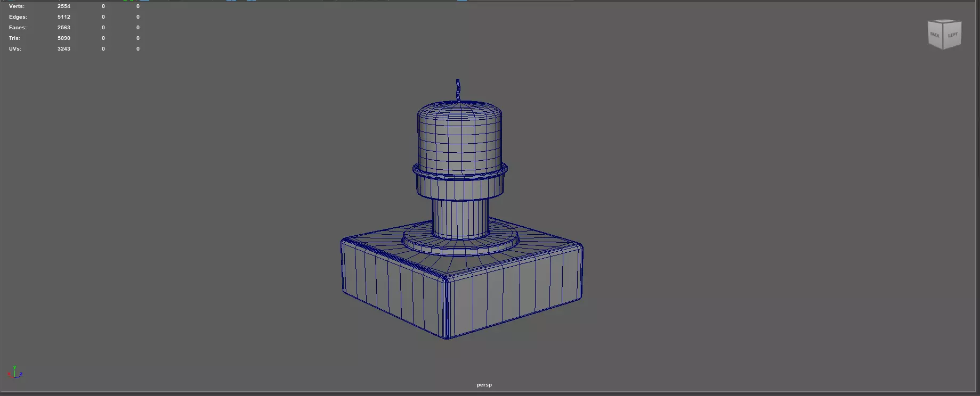Click the top face of the view cube
The image size is (980, 396).
coord(945,21)
